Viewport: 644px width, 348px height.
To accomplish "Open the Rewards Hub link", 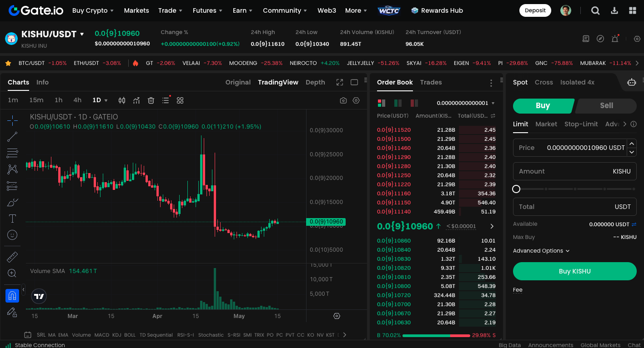I will tap(437, 10).
